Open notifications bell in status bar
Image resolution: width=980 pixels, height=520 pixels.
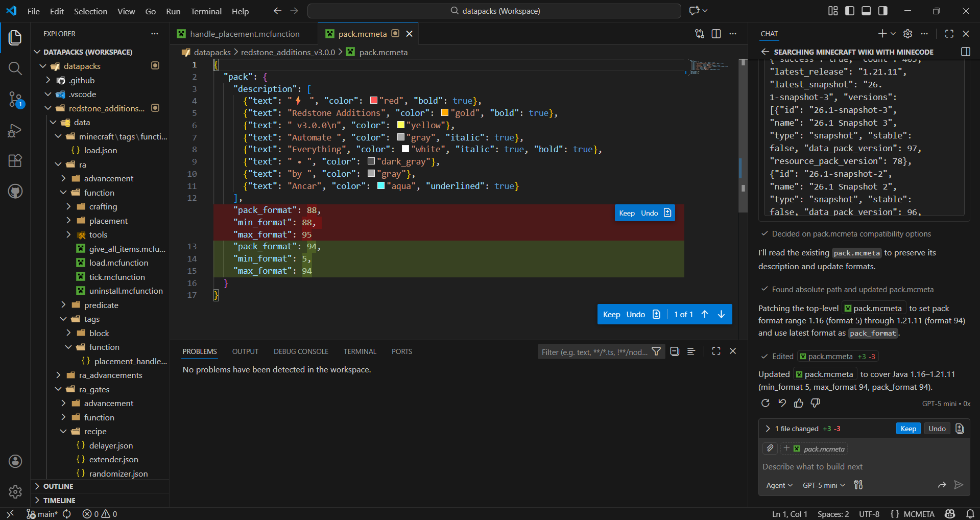coord(970,514)
